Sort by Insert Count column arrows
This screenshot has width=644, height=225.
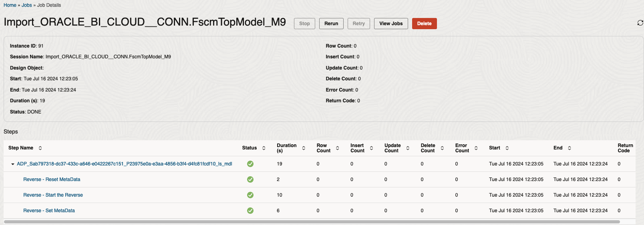pos(371,148)
